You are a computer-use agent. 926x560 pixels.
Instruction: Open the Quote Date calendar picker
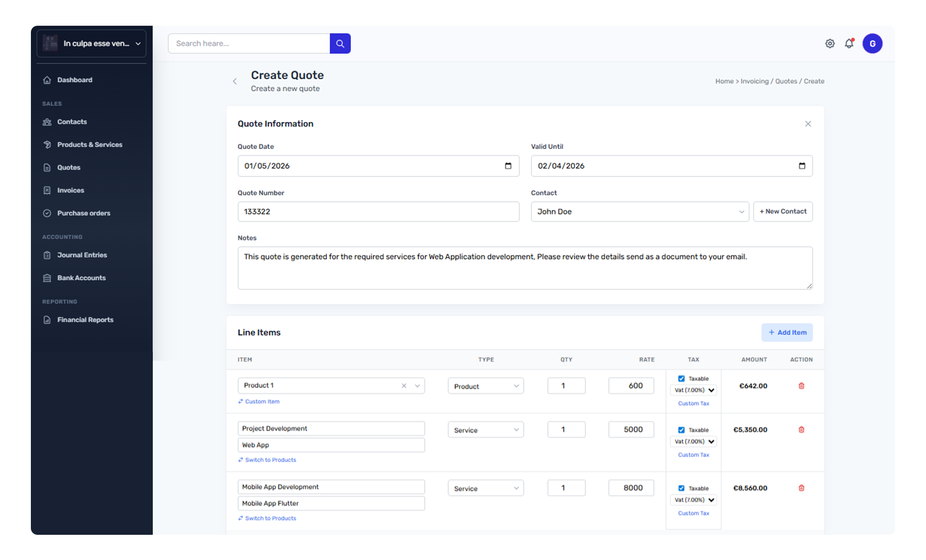(508, 166)
